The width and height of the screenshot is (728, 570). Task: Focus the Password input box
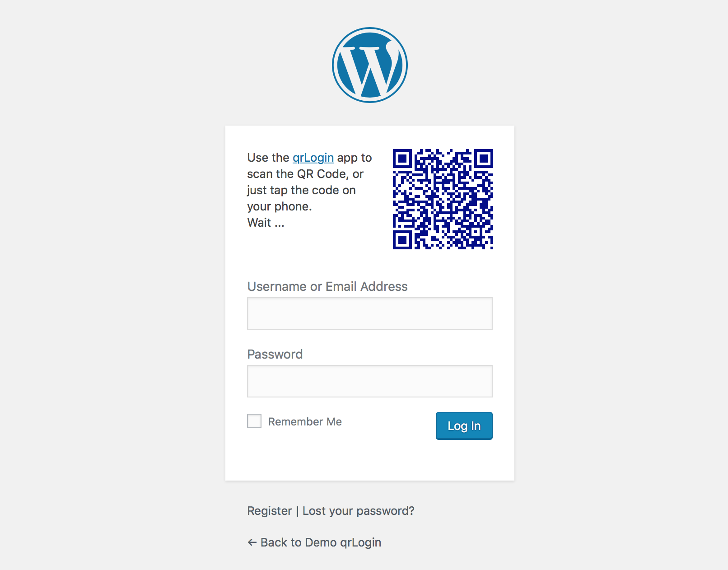[369, 381]
